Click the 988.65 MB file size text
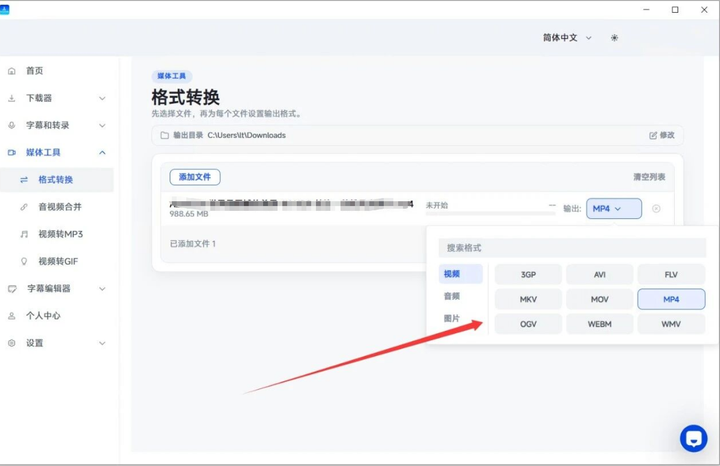This screenshot has height=466, width=720. point(189,214)
